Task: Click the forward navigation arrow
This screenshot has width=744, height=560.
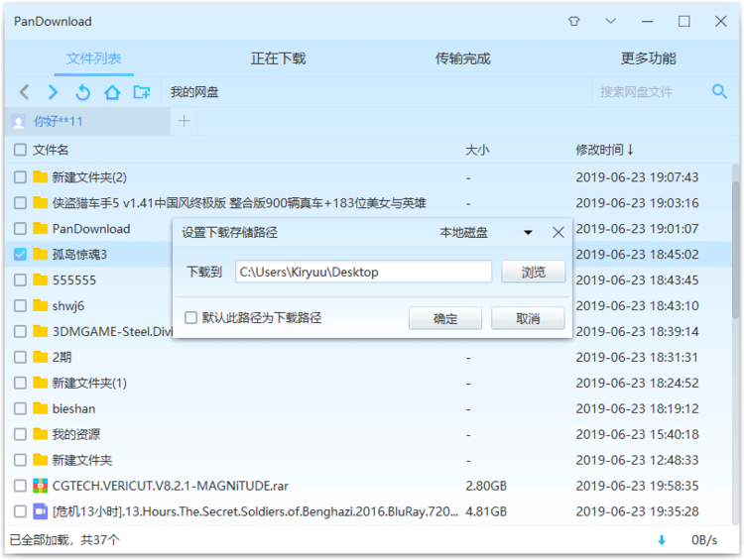Action: tap(54, 92)
